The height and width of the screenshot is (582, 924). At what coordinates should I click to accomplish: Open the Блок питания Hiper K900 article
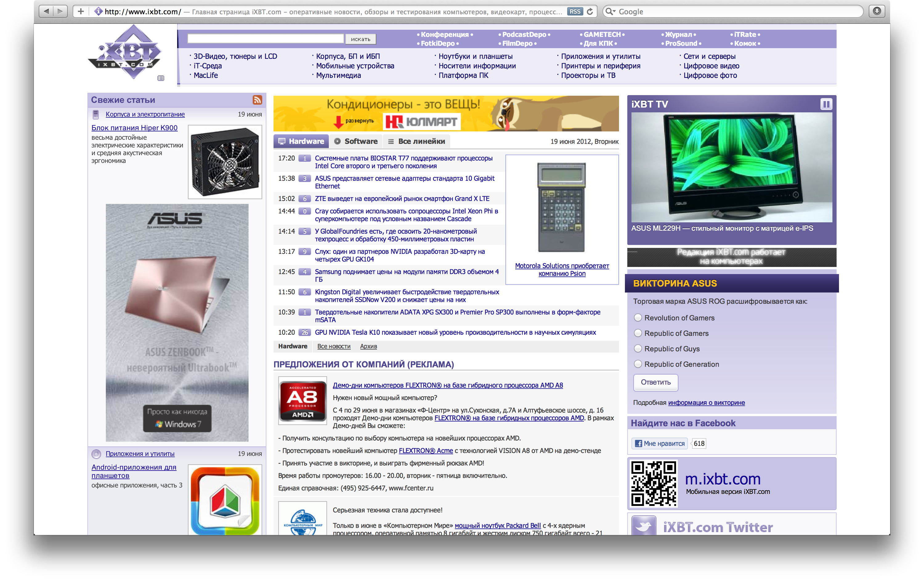(134, 128)
